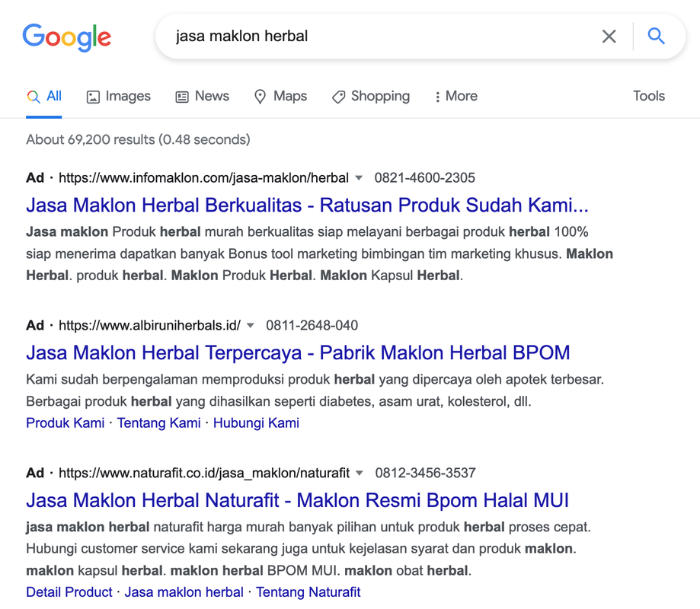The height and width of the screenshot is (609, 700).
Task: Go to the Shopping tab
Action: tap(371, 96)
